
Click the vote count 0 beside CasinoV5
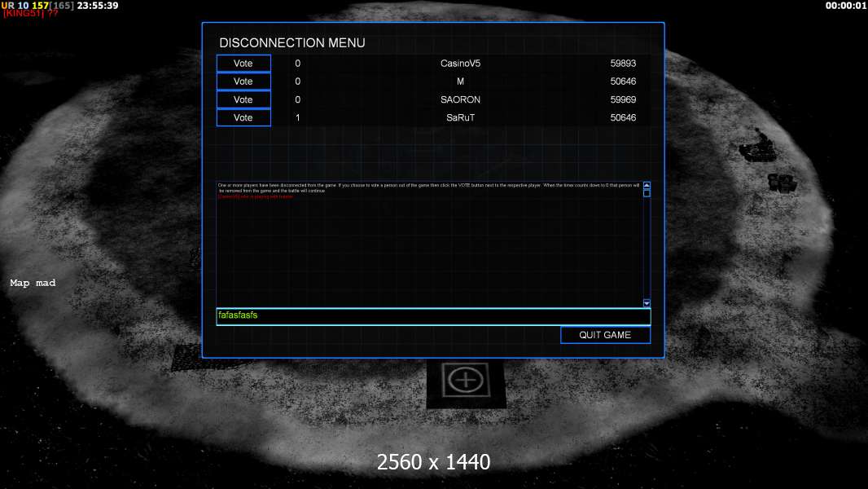click(298, 63)
